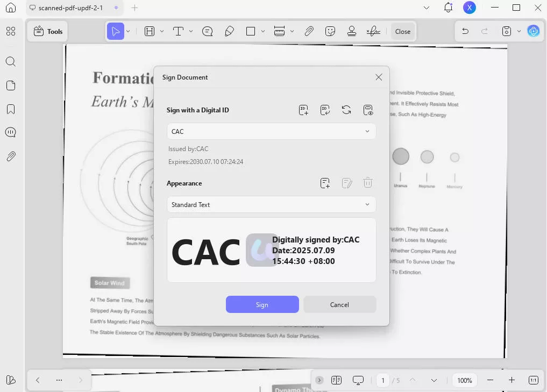Expand the highlight tool options arrow
This screenshot has width=547, height=392.
point(162,31)
